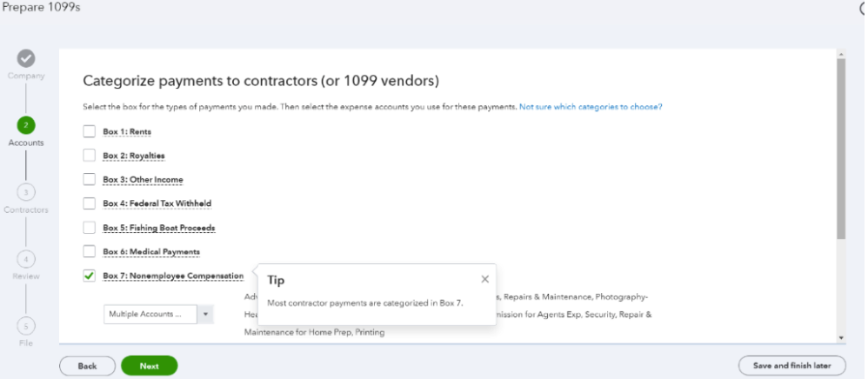This screenshot has width=868, height=379.
Task: Click the Multiple Accounts dropdown arrow
Action: click(205, 314)
